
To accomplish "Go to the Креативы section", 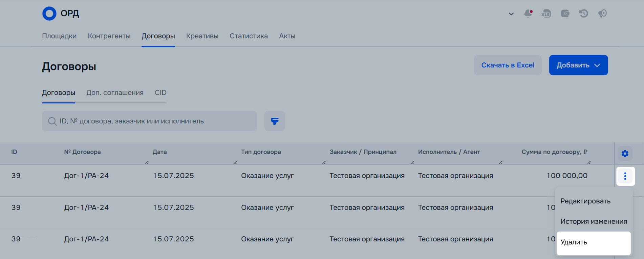I will point(202,36).
